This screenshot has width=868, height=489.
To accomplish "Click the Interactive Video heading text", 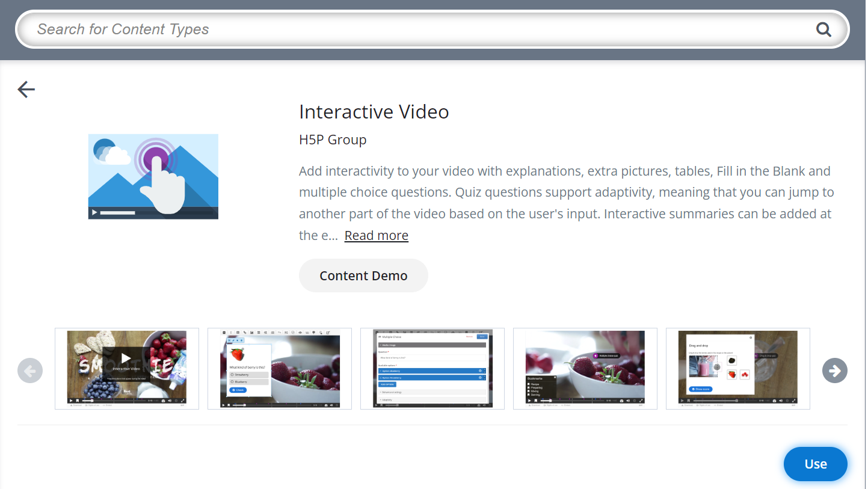I will 374,112.
